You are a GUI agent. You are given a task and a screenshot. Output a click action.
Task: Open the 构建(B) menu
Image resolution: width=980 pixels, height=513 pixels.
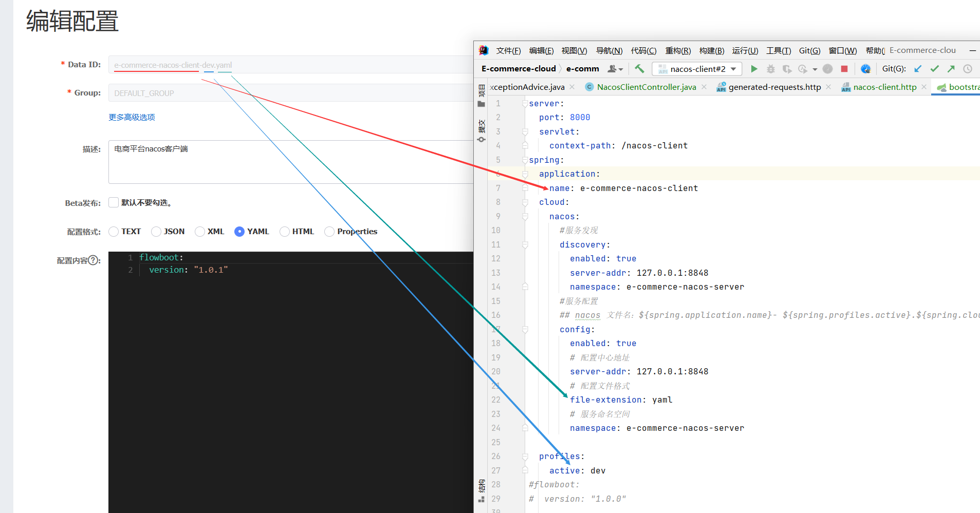712,50
